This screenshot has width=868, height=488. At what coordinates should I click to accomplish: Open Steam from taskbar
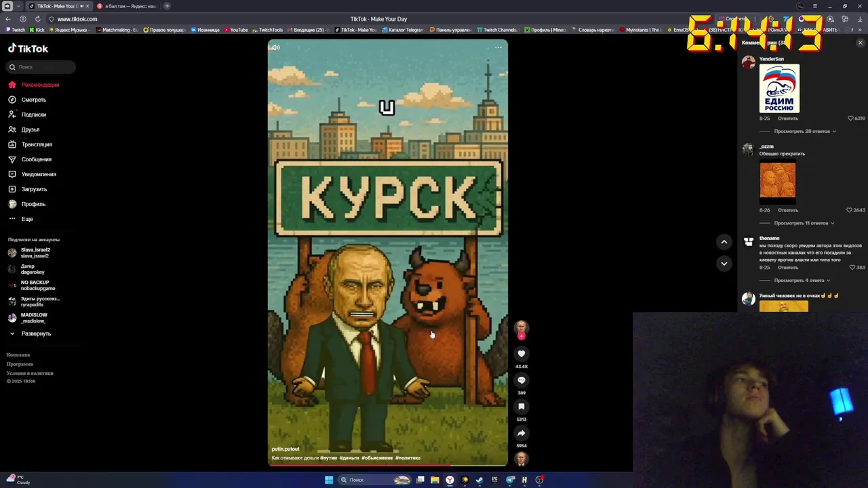479,480
